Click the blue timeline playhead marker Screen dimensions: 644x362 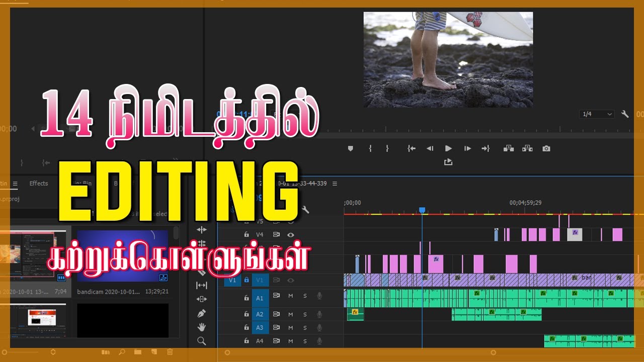422,210
